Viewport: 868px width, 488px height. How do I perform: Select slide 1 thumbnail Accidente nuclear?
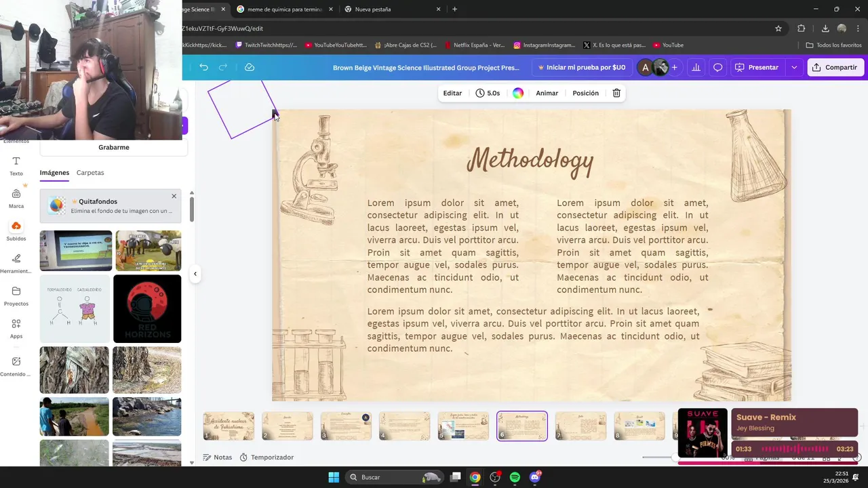pyautogui.click(x=229, y=426)
